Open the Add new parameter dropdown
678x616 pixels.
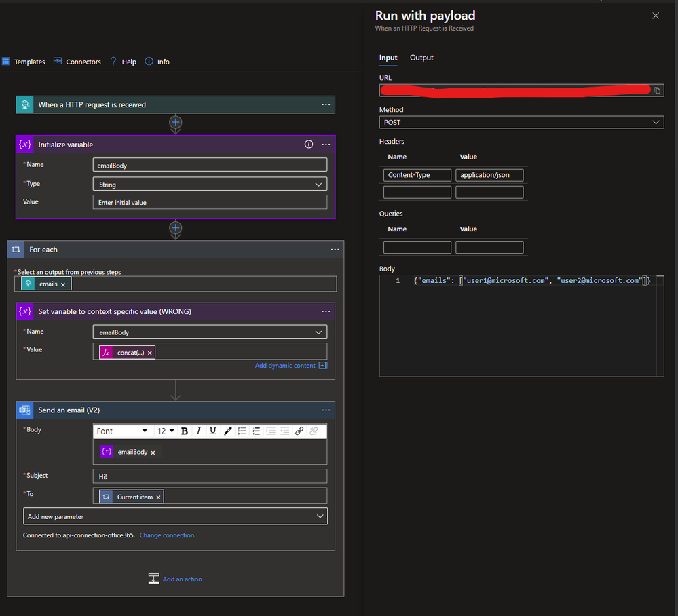click(x=175, y=516)
